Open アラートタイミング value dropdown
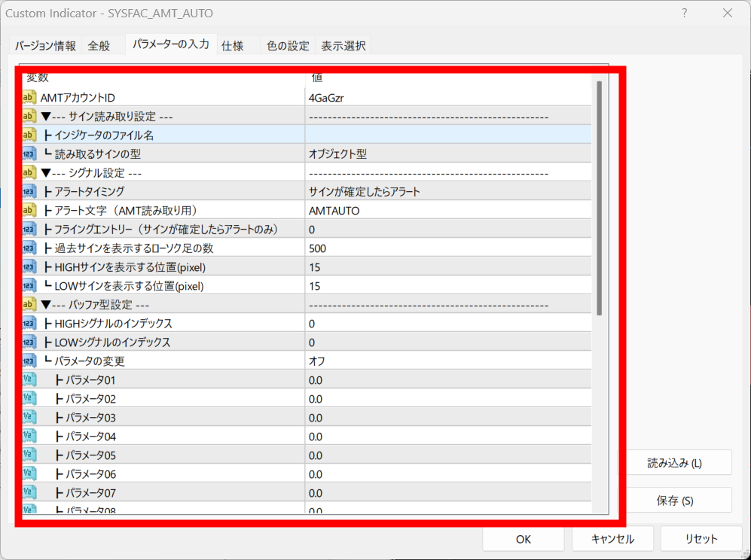The image size is (751, 560). tap(448, 191)
